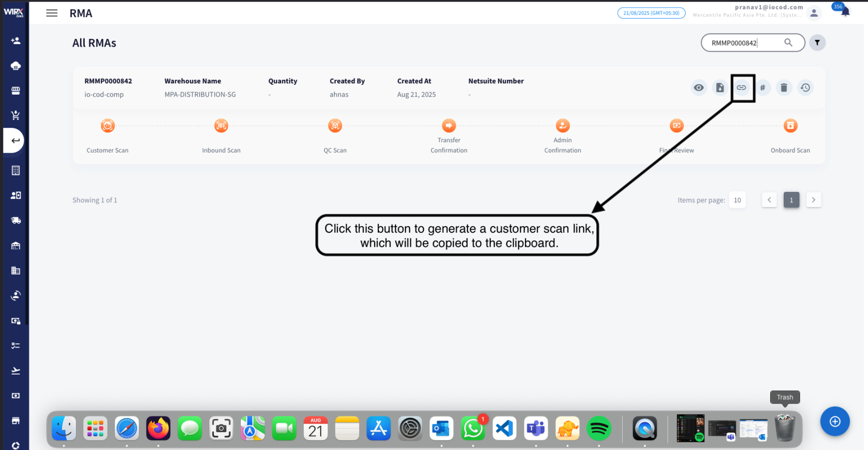Click the date and timezone badge
This screenshot has width=868, height=450.
pos(652,13)
